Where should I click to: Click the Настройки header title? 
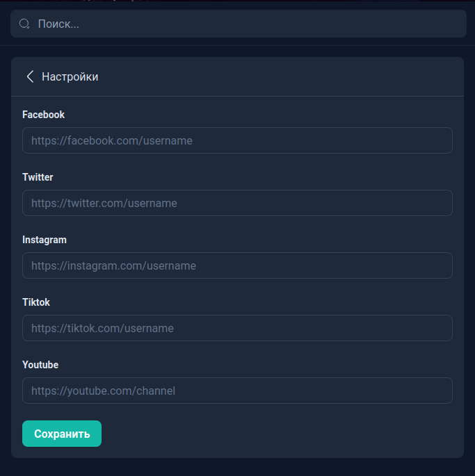point(70,76)
